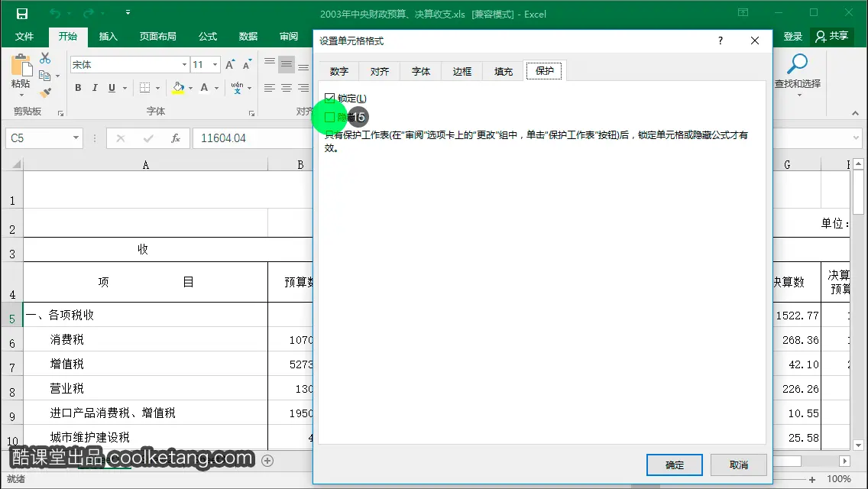Viewport: 868px width, 489px height.
Task: Click the dialog Help question mark
Action: tap(721, 40)
